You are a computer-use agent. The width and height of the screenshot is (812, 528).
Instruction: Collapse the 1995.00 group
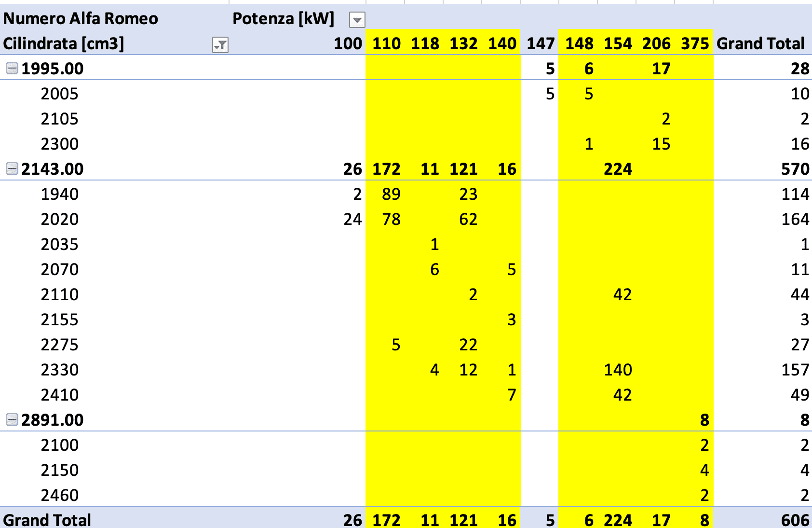pos(12,69)
